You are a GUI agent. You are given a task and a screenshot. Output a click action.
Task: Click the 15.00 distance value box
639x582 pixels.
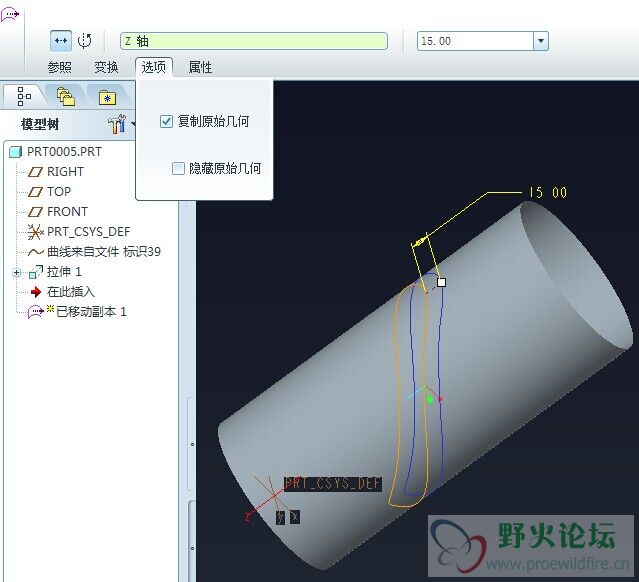475,41
